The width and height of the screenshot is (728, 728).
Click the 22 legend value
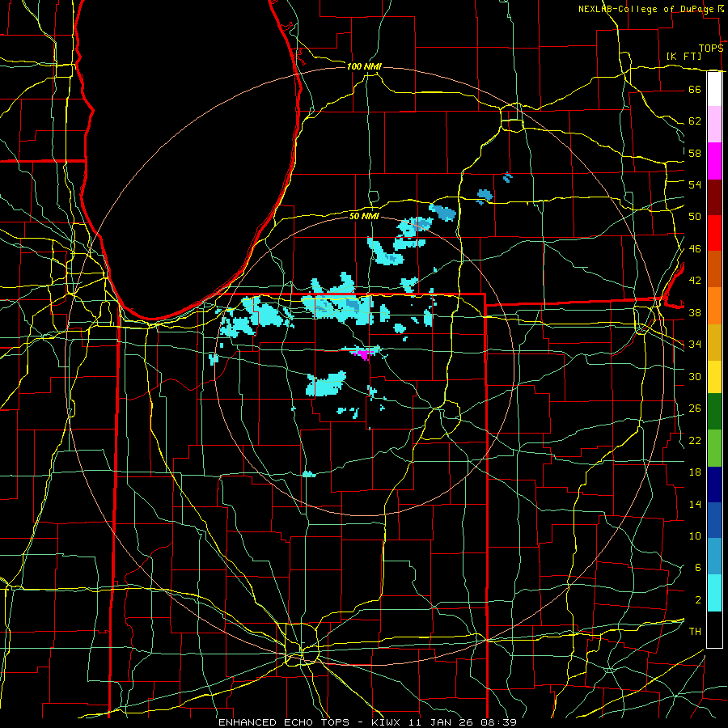[x=695, y=440]
